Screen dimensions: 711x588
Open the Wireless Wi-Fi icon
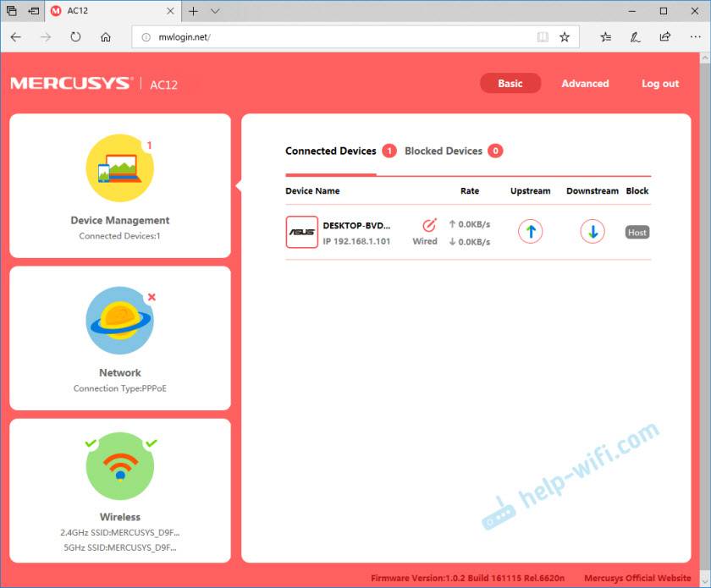coord(119,466)
